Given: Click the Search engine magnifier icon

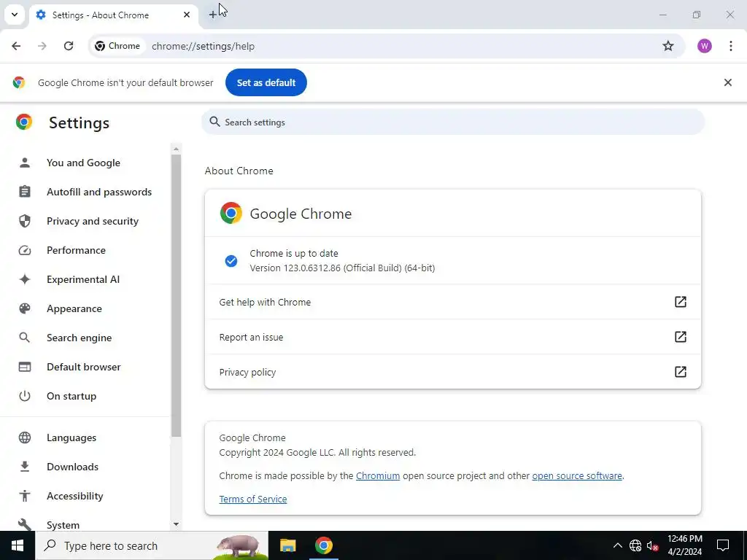Looking at the screenshot, I should (x=24, y=338).
